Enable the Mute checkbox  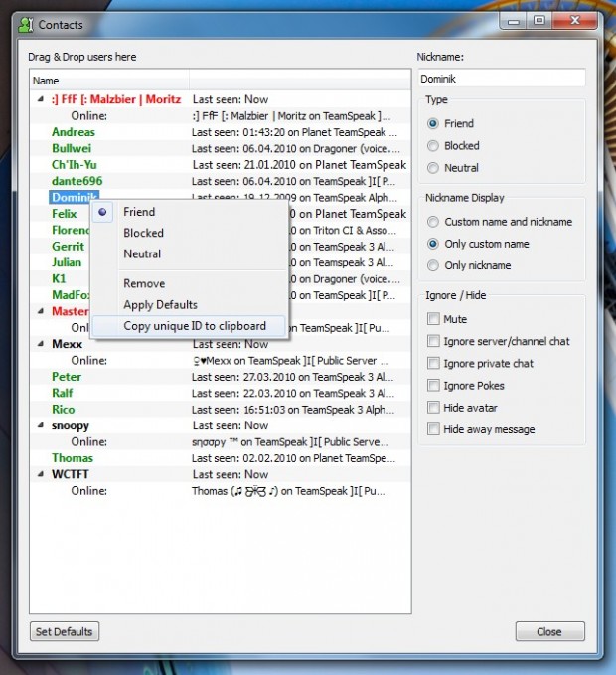(x=433, y=319)
